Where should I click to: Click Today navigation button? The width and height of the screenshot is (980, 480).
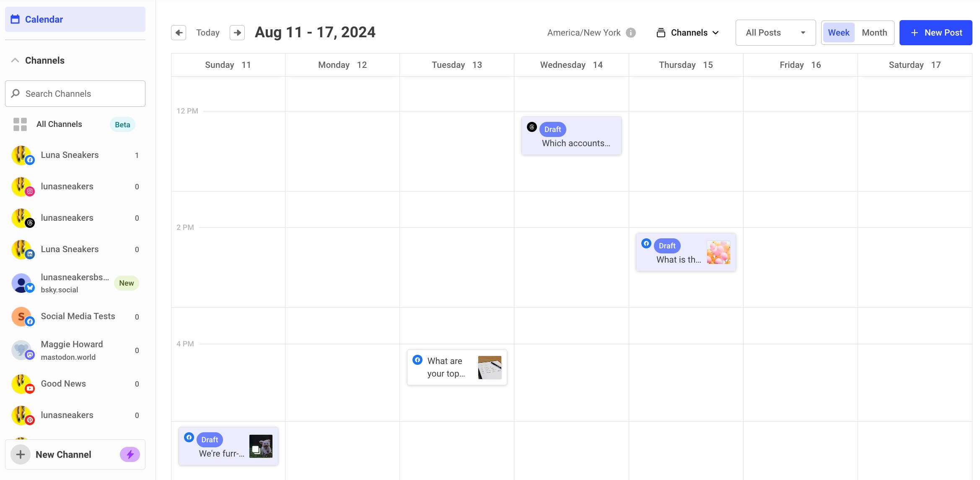[208, 32]
